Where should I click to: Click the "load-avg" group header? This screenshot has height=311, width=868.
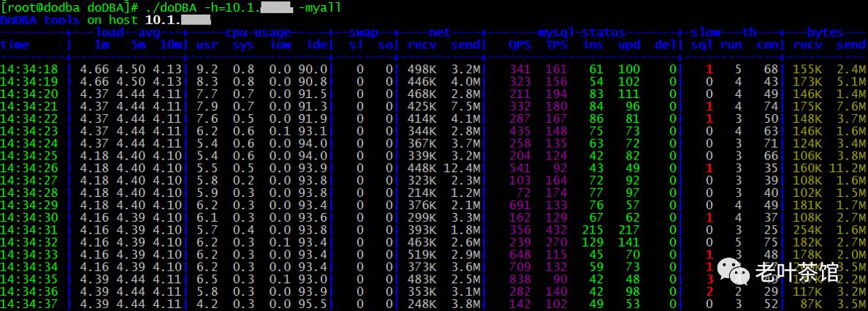128,33
